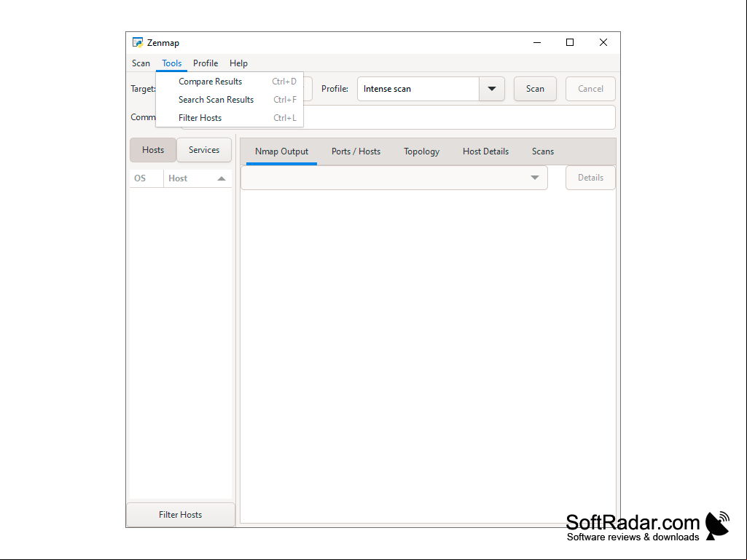Select the Nmap Output tab
747x560 pixels.
[x=281, y=151]
